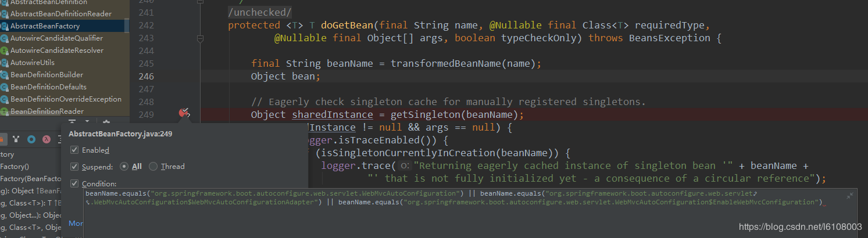
Task: Click the collapse-all icon above structure toolbar
Action: tap(72, 122)
